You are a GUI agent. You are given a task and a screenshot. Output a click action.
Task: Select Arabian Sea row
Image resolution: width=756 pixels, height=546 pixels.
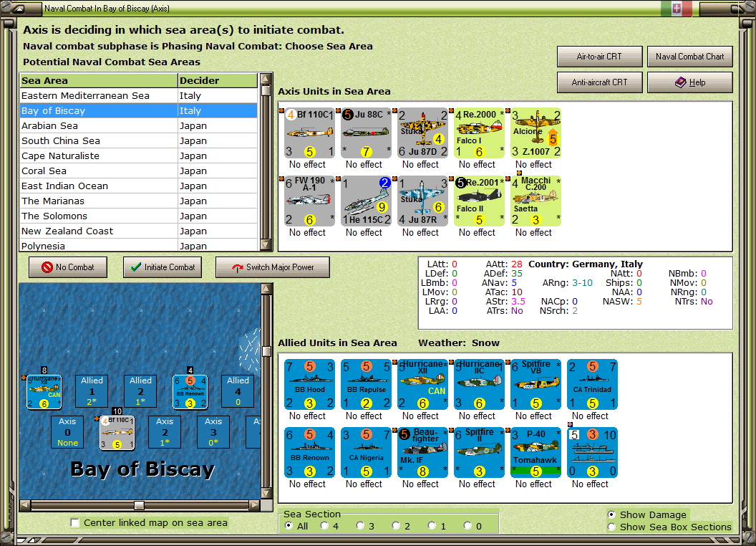click(x=138, y=125)
